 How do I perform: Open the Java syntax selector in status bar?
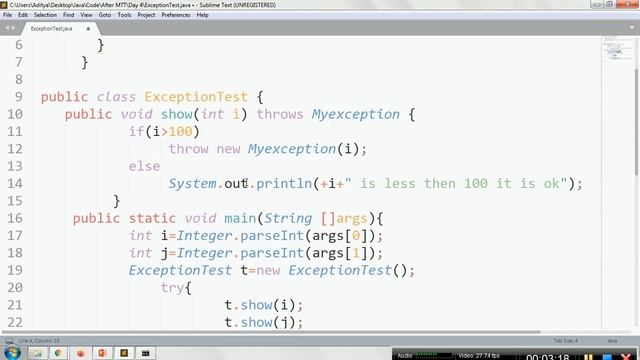pos(612,341)
